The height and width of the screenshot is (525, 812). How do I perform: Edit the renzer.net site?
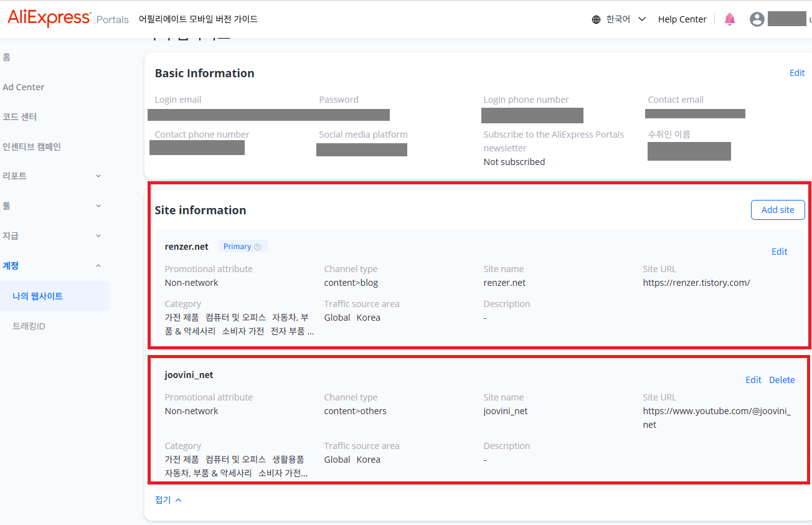point(780,252)
